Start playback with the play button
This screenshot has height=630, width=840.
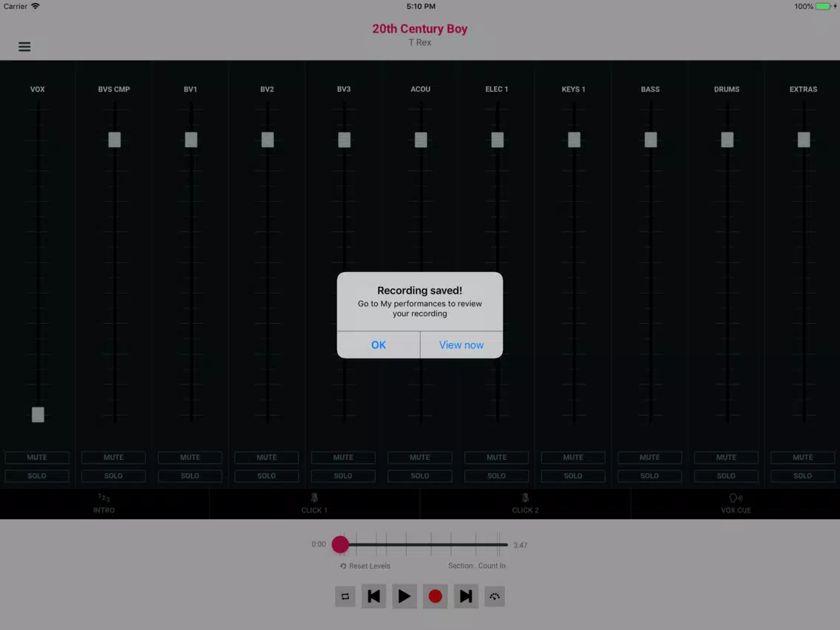tap(404, 596)
